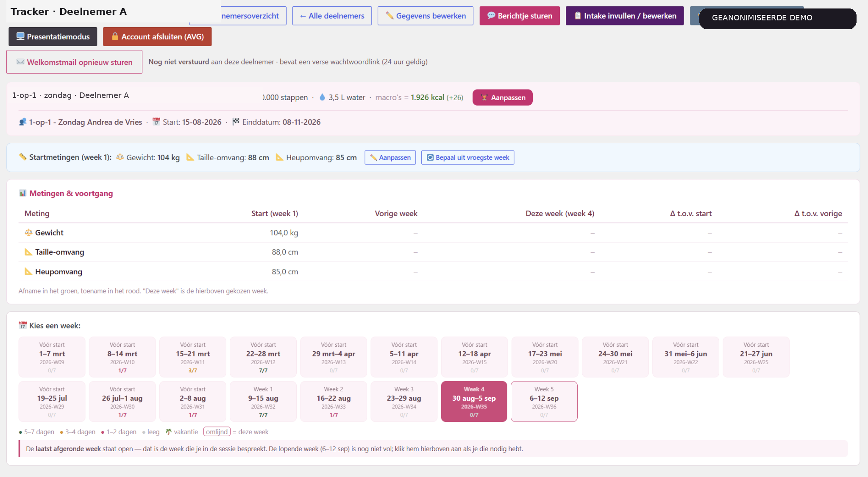Click pink Aanpassen button next to macro's
This screenshot has width=868, height=477.
coord(503,98)
